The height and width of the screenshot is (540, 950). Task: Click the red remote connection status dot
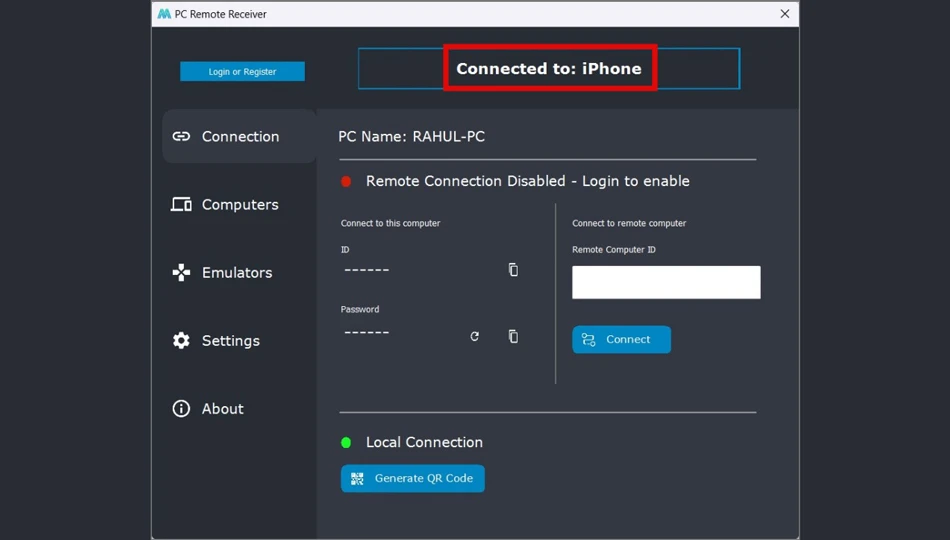346,181
